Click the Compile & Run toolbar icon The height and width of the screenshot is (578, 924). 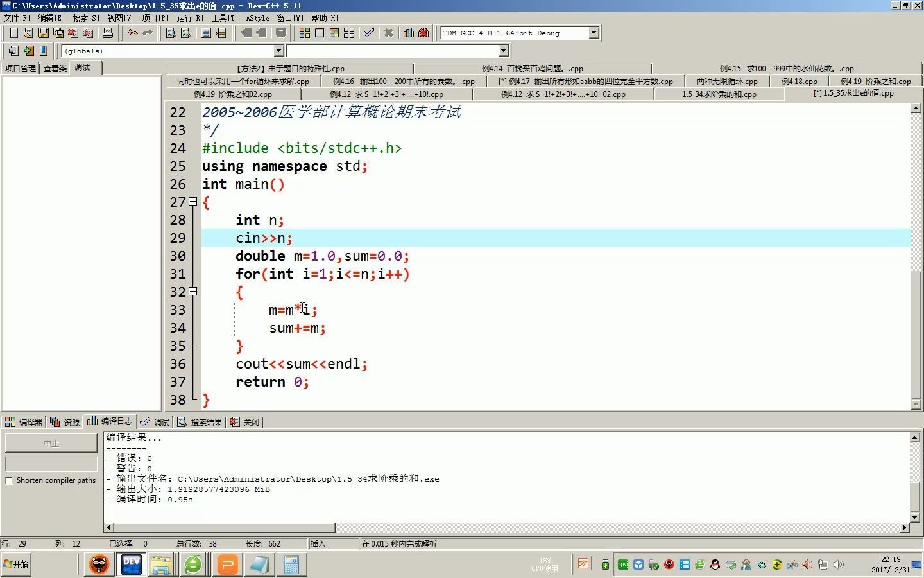tap(334, 33)
